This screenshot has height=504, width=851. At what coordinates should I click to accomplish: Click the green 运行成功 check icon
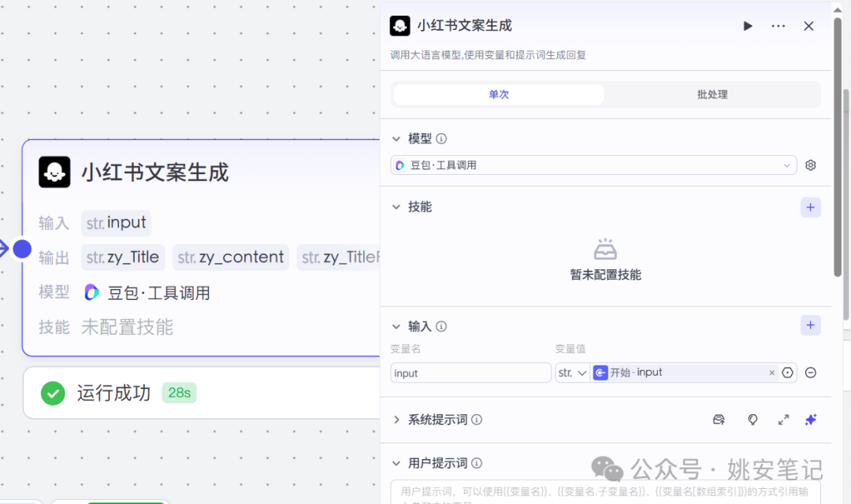pos(53,393)
